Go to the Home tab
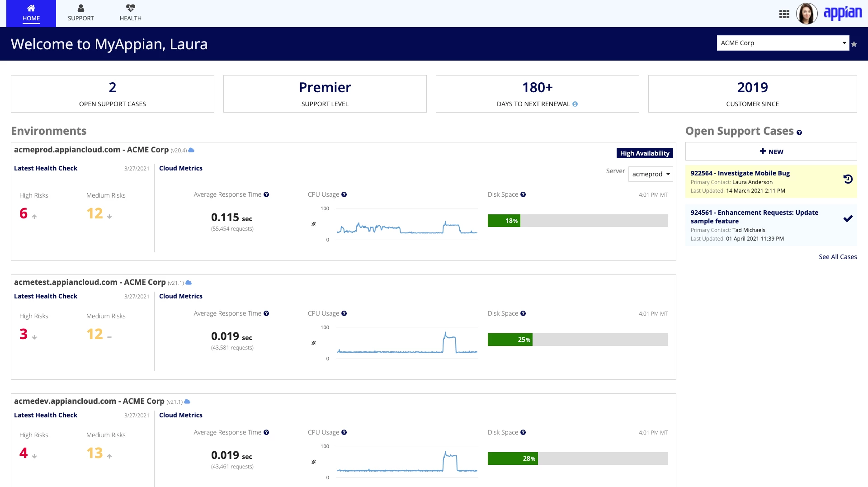Screen dimensions: 868x487 click(31, 14)
